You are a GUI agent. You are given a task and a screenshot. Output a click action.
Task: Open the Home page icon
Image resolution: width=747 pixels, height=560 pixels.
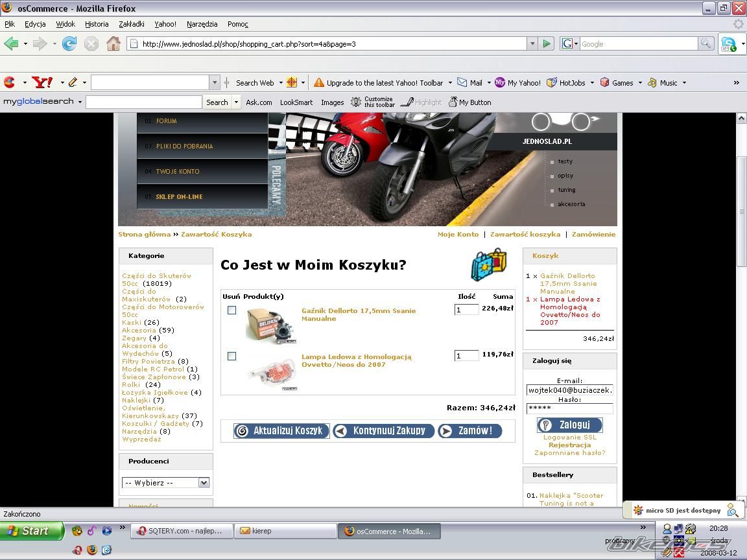(113, 44)
